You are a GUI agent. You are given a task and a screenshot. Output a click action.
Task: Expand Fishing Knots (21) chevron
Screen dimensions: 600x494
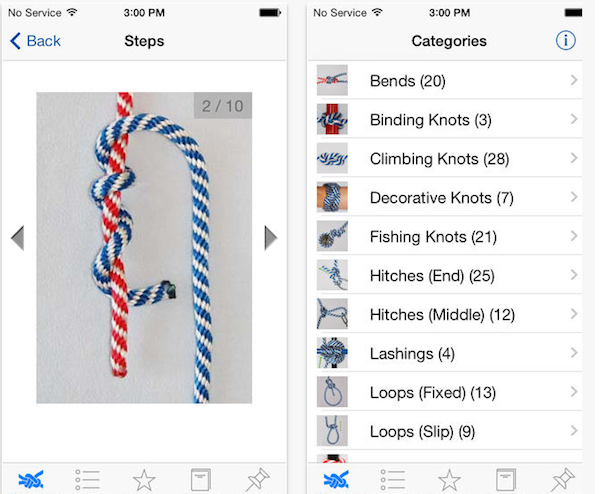[x=574, y=236]
